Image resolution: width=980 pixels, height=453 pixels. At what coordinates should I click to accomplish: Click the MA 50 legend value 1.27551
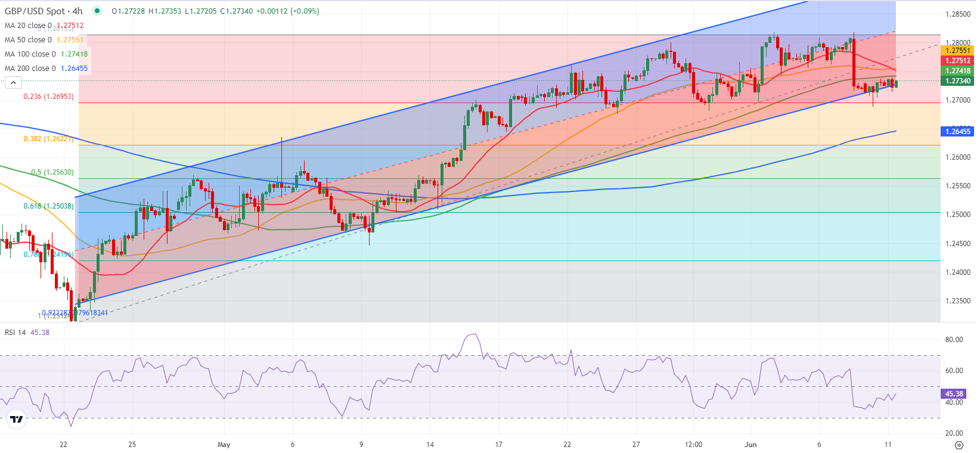(x=70, y=40)
